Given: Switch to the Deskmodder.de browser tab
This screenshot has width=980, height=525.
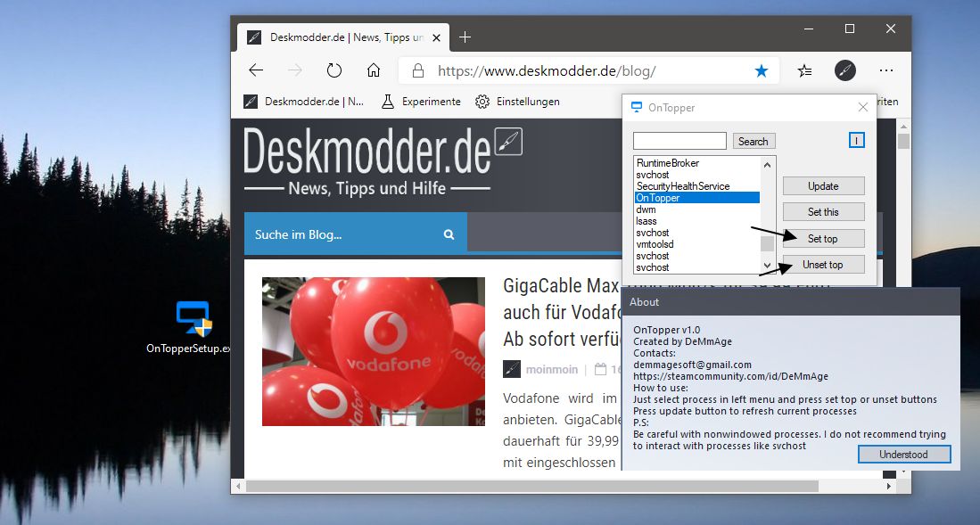Looking at the screenshot, I should point(343,37).
